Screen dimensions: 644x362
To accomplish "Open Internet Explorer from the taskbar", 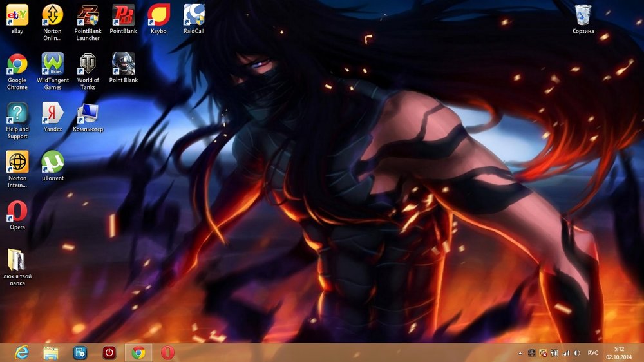I will [x=23, y=352].
